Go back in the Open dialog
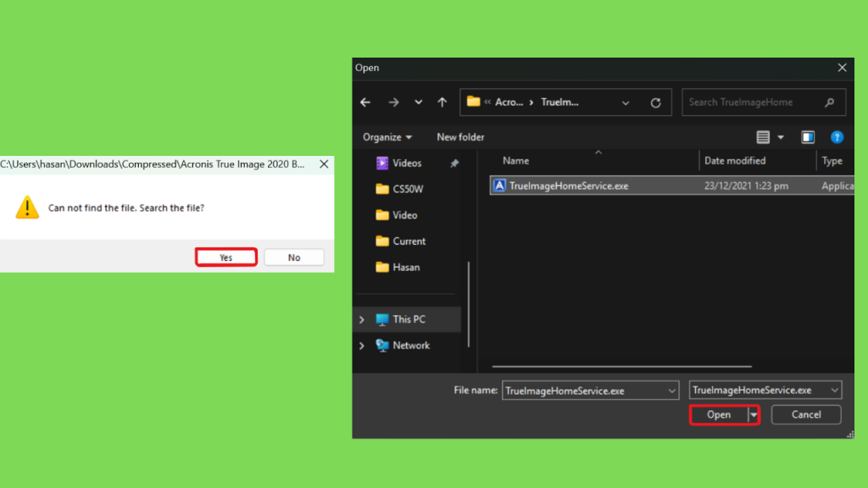The width and height of the screenshot is (868, 488). [x=365, y=103]
